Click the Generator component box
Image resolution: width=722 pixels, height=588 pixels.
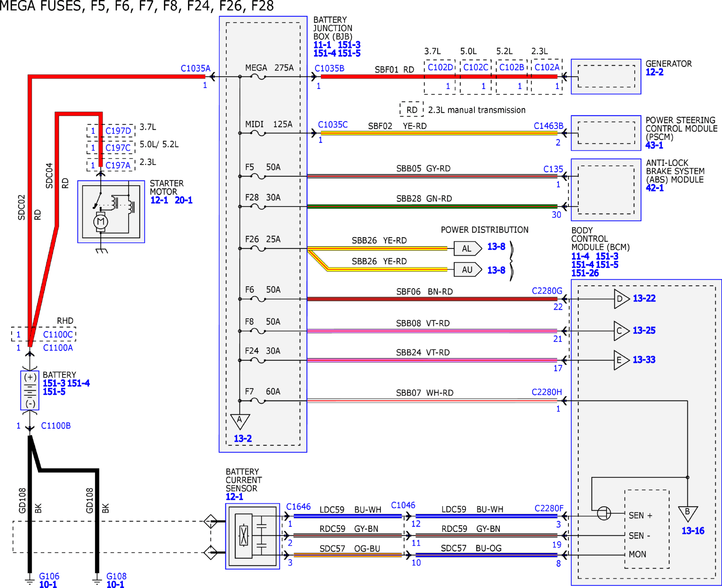(606, 77)
